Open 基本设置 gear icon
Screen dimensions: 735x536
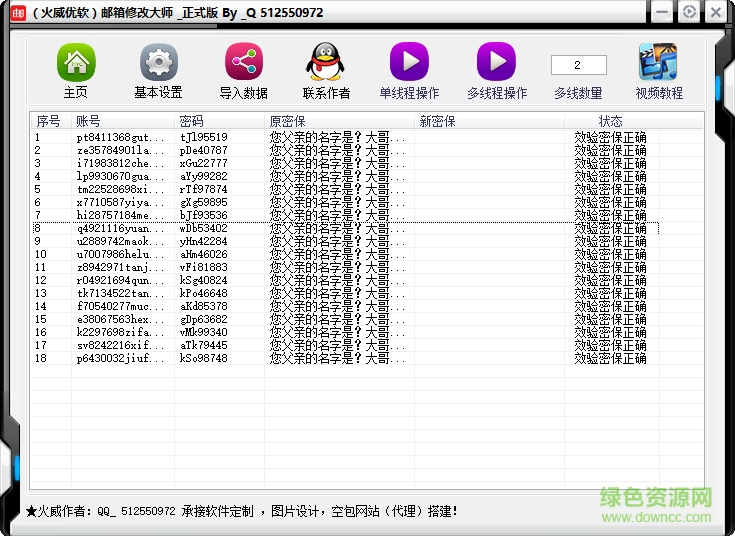(x=158, y=63)
